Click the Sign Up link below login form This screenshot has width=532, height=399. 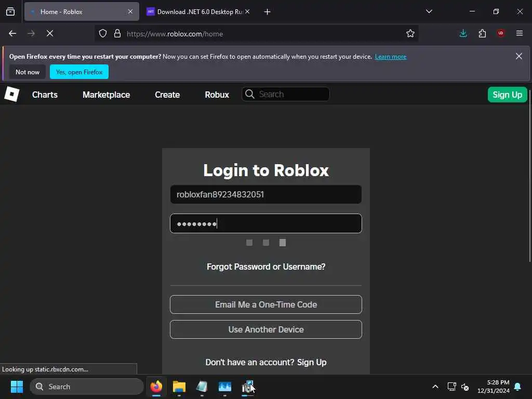click(312, 362)
